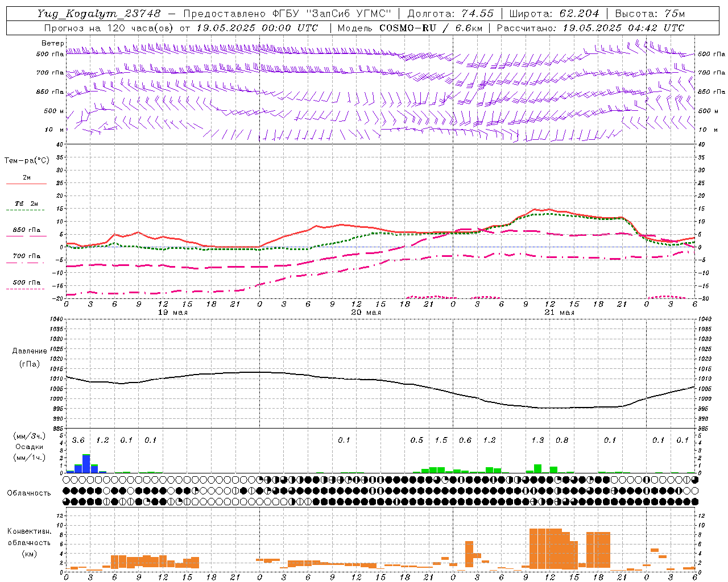Click the date label 19 мая
728x582 pixels.
click(173, 313)
